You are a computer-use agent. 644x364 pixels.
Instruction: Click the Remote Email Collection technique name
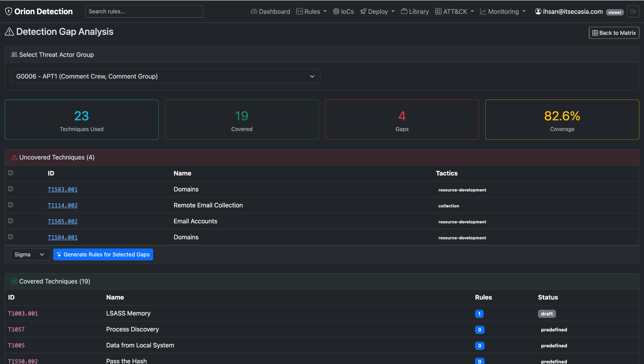tap(208, 205)
